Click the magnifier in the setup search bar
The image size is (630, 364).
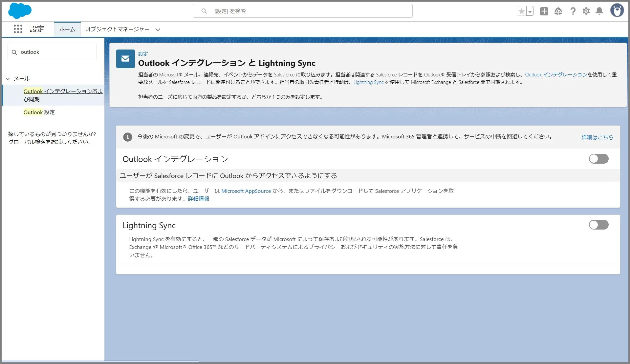204,11
